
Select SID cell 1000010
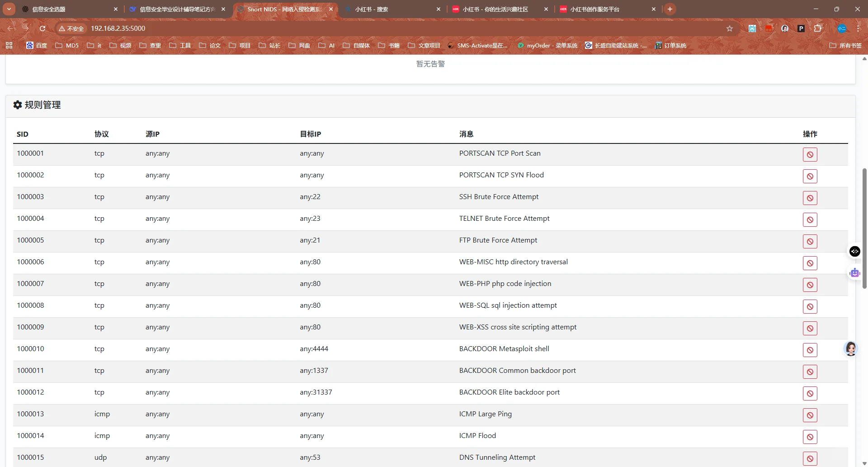pyautogui.click(x=30, y=348)
